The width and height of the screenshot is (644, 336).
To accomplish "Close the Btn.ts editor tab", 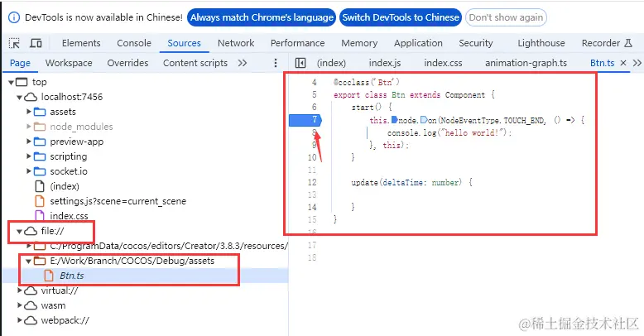I will (623, 63).
